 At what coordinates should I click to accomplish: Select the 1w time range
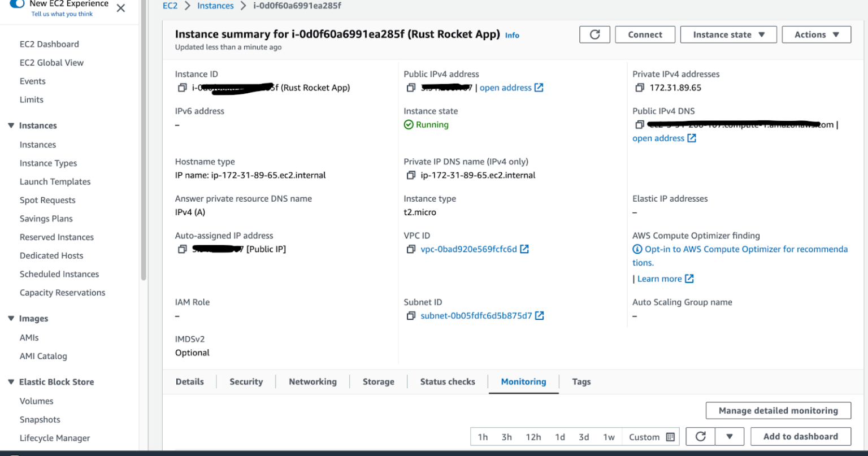[609, 437]
